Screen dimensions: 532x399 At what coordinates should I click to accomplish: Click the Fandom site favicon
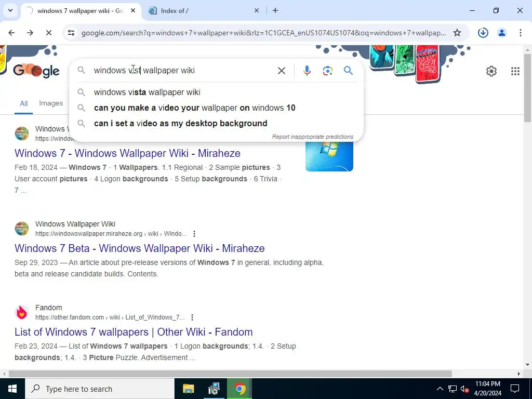(22, 312)
